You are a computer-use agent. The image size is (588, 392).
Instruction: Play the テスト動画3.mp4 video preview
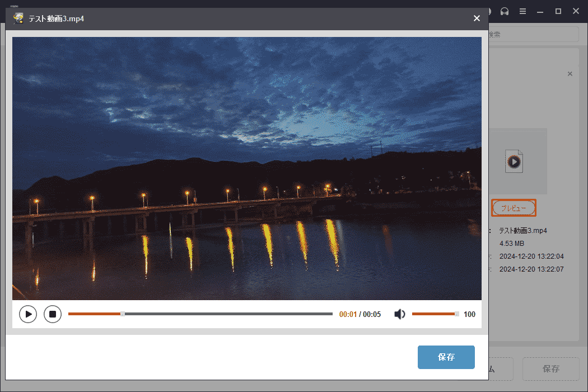coord(28,314)
